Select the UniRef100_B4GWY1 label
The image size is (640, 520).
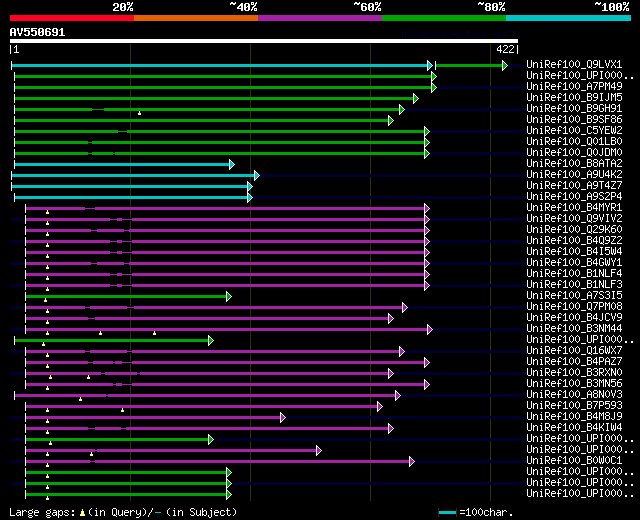tap(574, 262)
